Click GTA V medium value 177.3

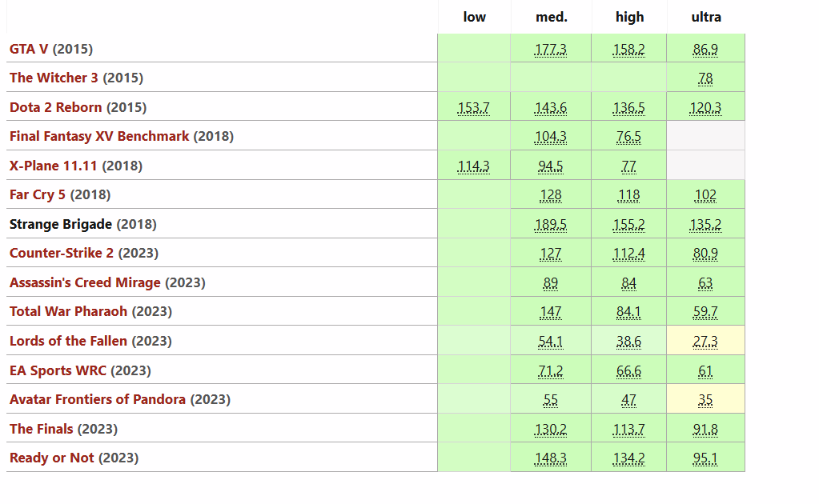(551, 50)
